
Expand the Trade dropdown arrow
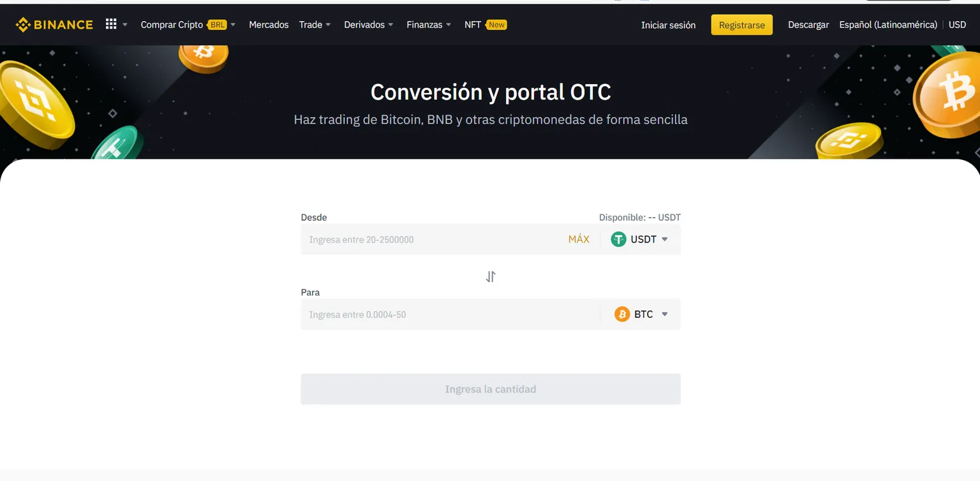pyautogui.click(x=328, y=25)
